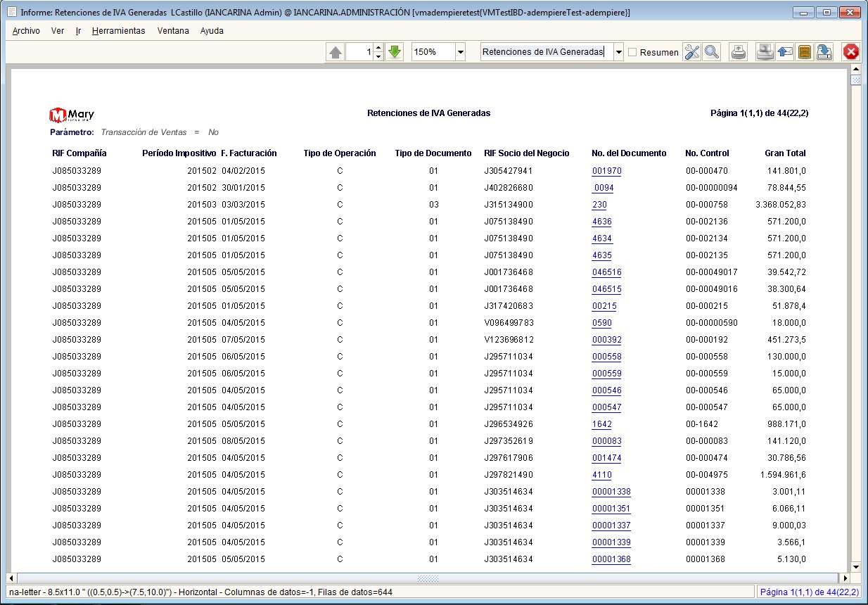868x605 pixels.
Task: Click the horizontal scrollbar thumb
Action: pos(428,578)
